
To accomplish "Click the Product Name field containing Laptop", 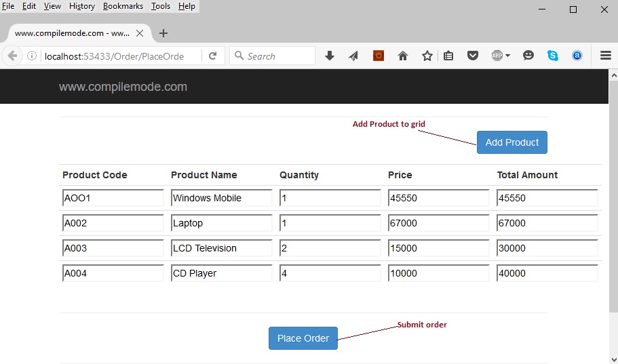I will (x=221, y=223).
